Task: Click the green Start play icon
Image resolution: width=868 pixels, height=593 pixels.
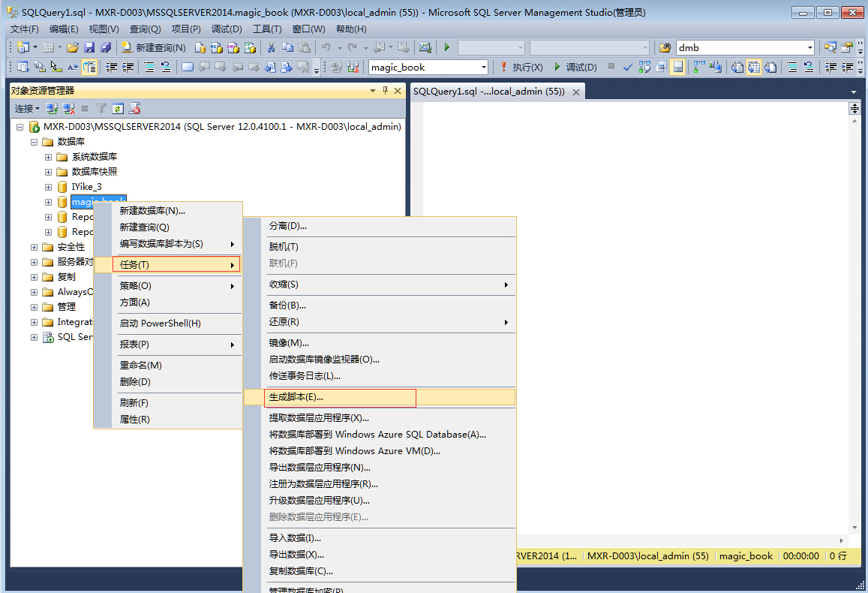Action: (x=447, y=47)
